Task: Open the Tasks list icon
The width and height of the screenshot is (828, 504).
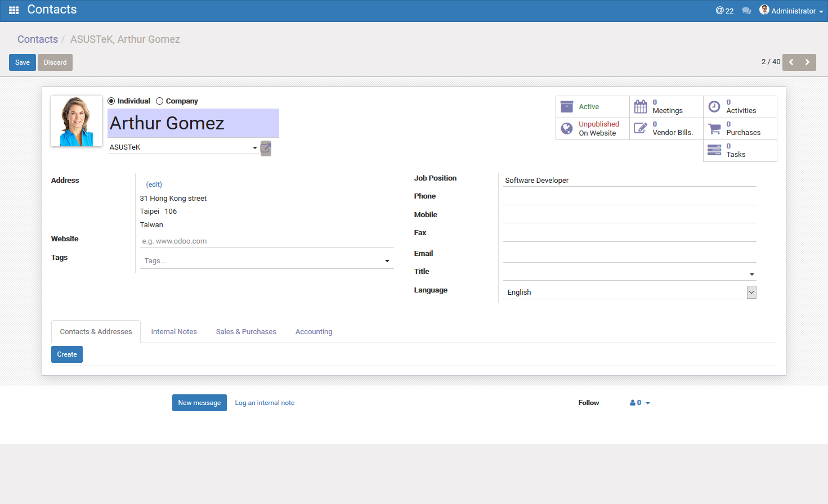Action: coord(714,150)
